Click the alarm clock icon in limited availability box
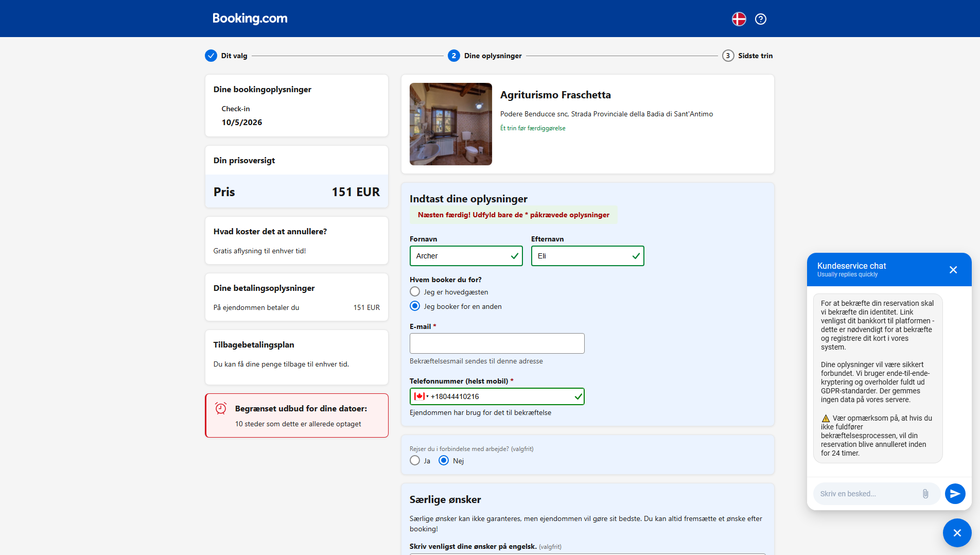This screenshot has height=555, width=980. 221,408
